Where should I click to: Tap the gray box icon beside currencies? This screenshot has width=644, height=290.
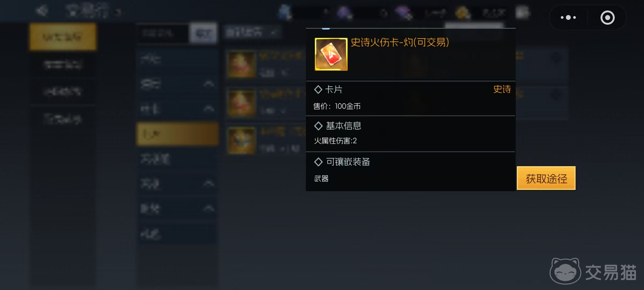tap(522, 12)
